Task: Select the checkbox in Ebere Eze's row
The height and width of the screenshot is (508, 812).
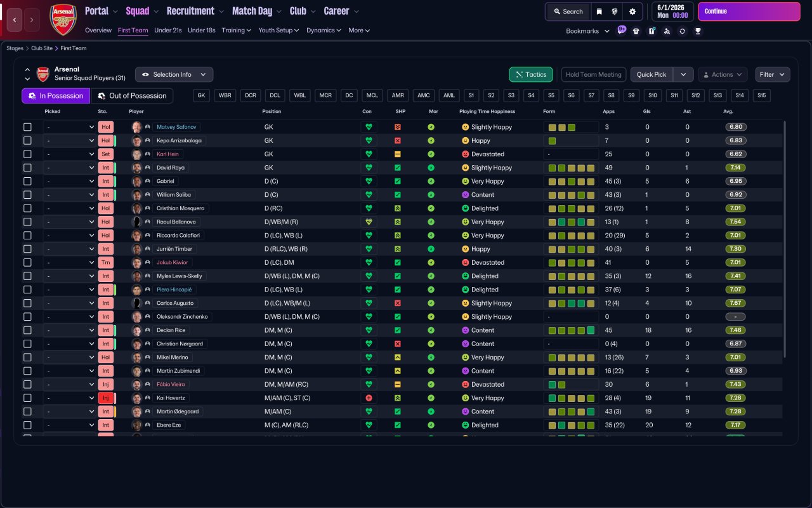Action: pos(27,425)
